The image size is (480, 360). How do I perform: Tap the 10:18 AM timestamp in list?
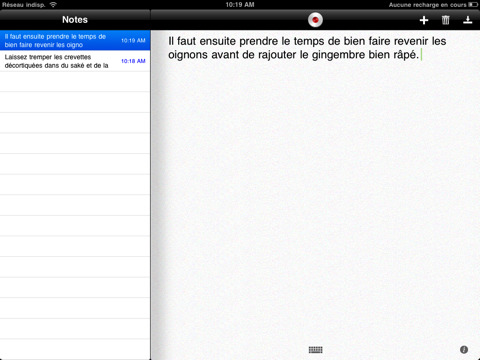[133, 61]
